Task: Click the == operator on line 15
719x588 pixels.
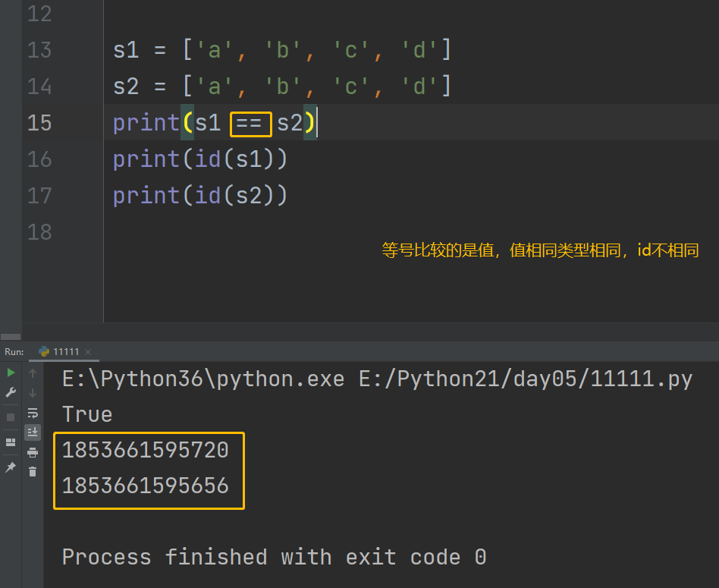Action: point(250,123)
